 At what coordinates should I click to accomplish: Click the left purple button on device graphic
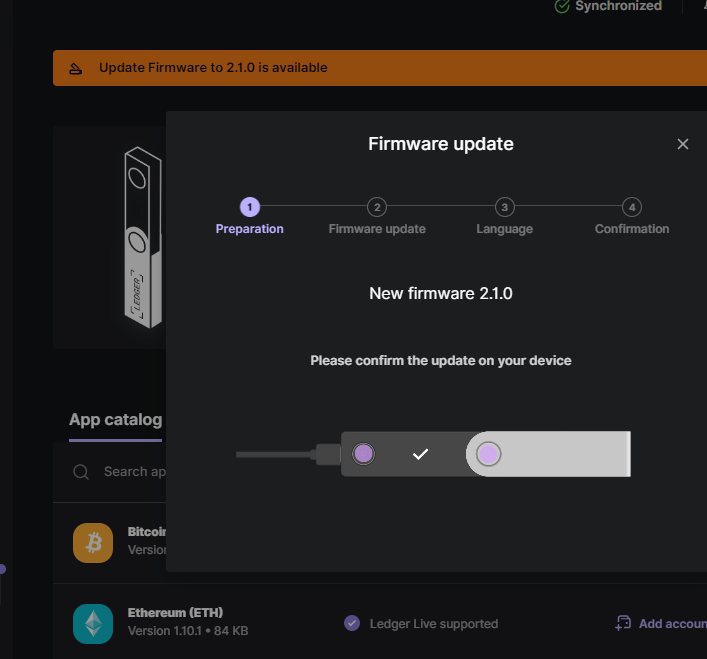coord(363,453)
